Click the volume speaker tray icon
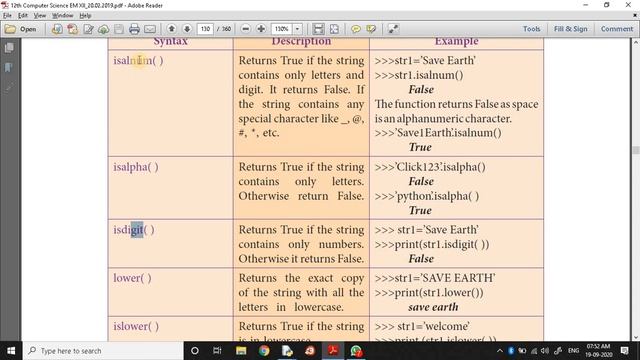 point(544,351)
